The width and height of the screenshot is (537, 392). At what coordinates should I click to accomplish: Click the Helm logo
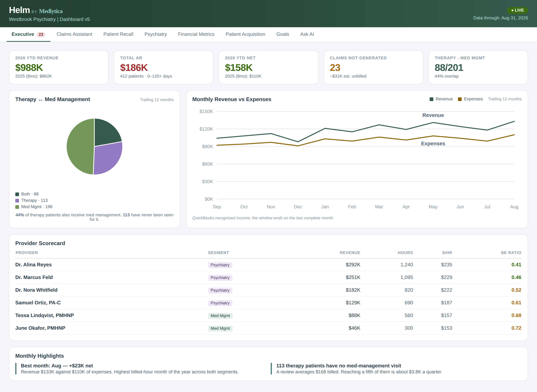coord(19,10)
